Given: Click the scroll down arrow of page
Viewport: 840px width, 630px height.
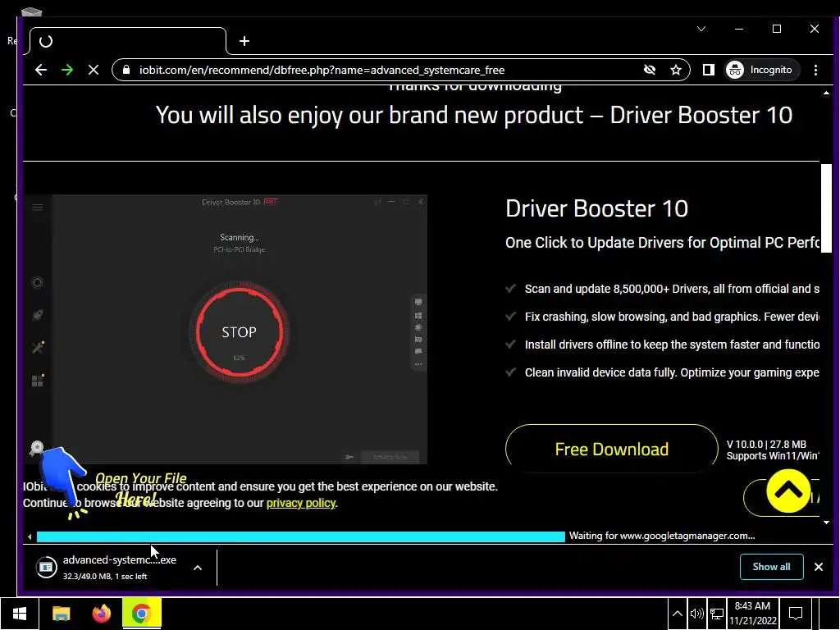Looking at the screenshot, I should (x=826, y=523).
